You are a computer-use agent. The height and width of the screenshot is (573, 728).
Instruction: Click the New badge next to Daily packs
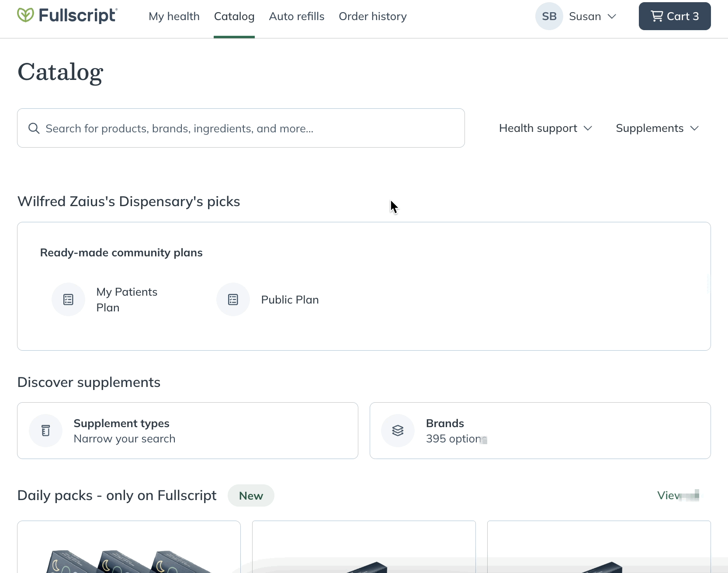coord(251,496)
